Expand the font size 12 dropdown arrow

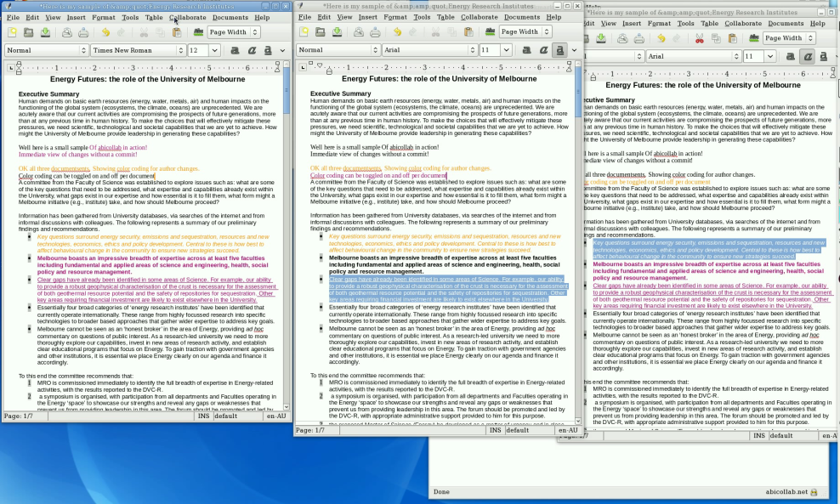tap(214, 50)
